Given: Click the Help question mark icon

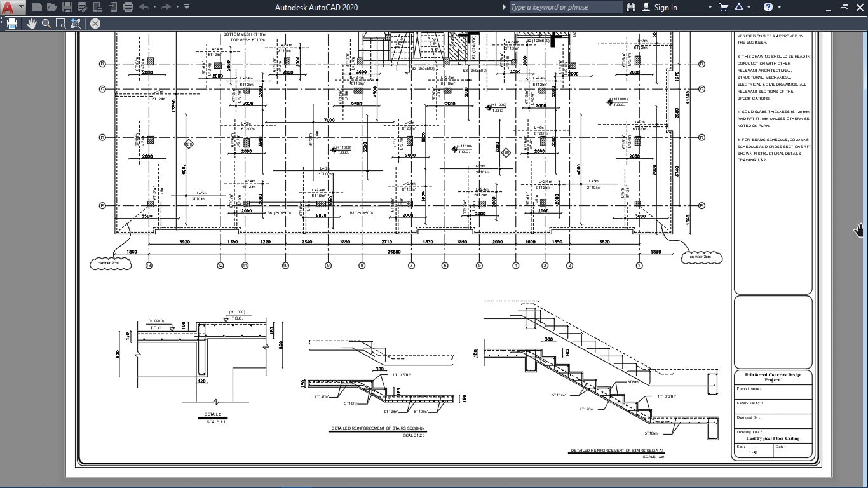Looking at the screenshot, I should coord(768,7).
